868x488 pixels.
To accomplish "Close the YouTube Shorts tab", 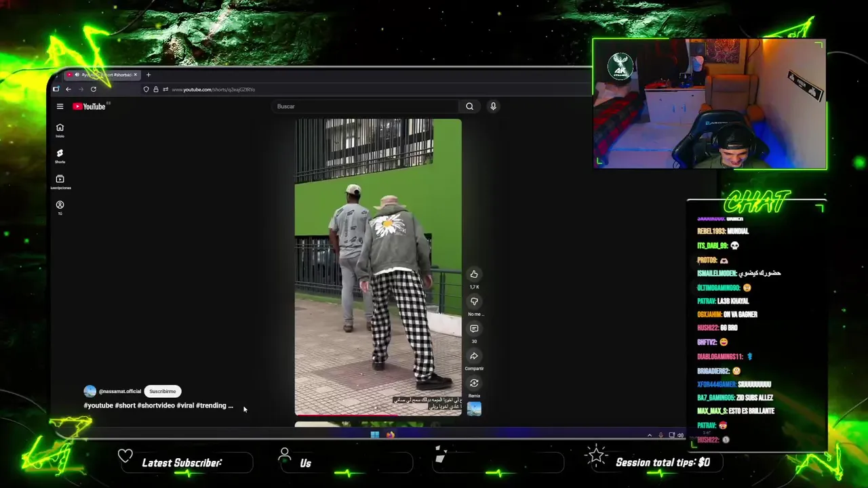I will click(x=136, y=75).
